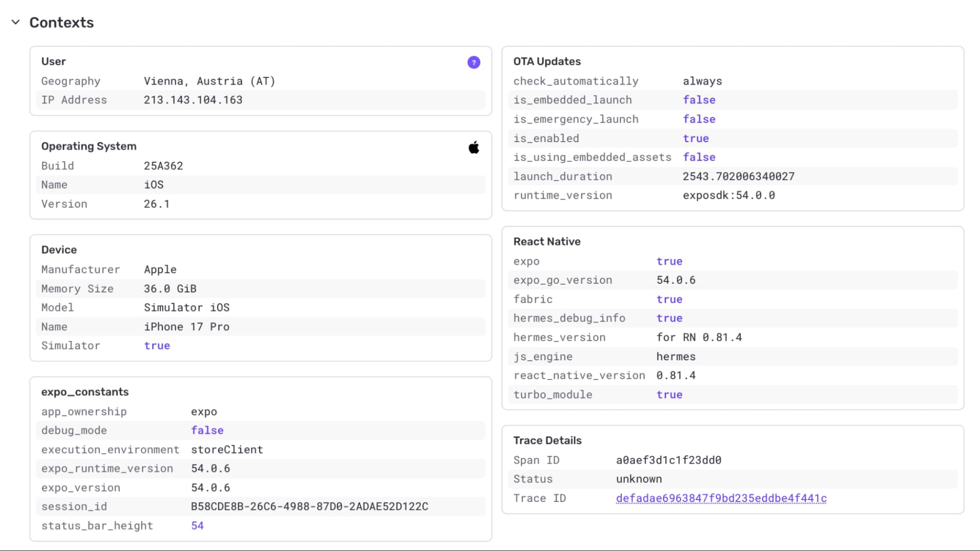Image resolution: width=980 pixels, height=551 pixels.
Task: Click the launch_duration value 2543.702006340027
Action: tap(739, 176)
